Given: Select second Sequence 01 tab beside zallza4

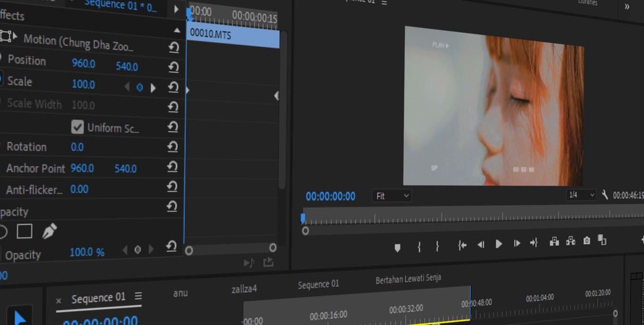Looking at the screenshot, I should (x=318, y=284).
